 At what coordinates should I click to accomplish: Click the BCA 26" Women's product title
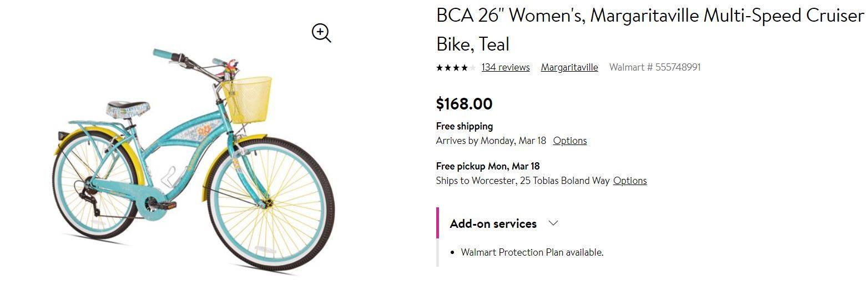click(650, 29)
